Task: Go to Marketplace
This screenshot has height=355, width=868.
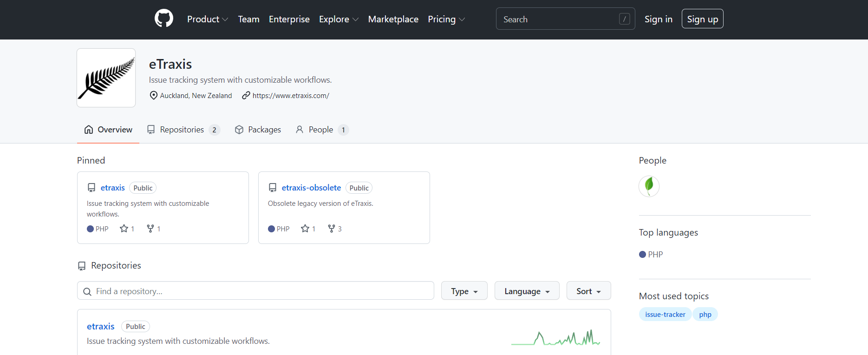Action: click(393, 19)
